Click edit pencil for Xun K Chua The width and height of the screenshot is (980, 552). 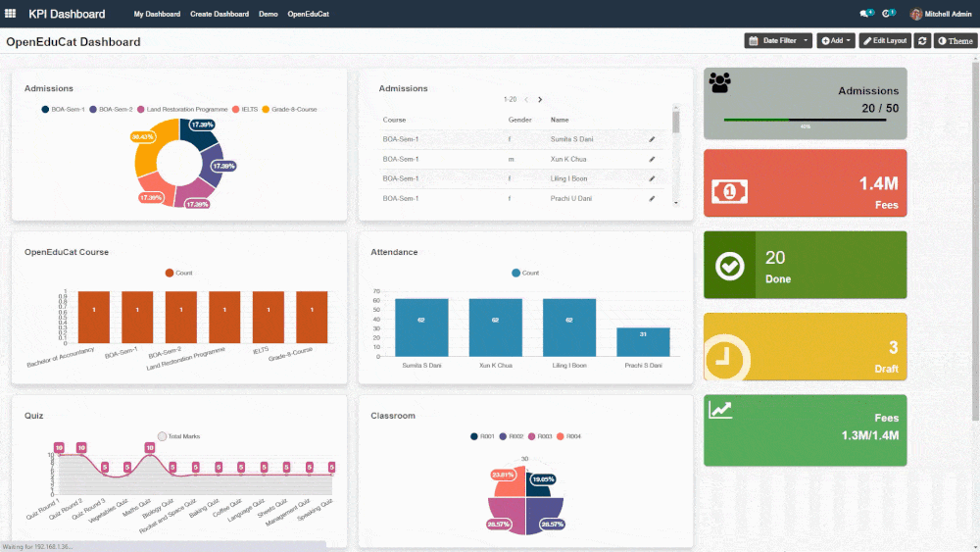tap(652, 159)
